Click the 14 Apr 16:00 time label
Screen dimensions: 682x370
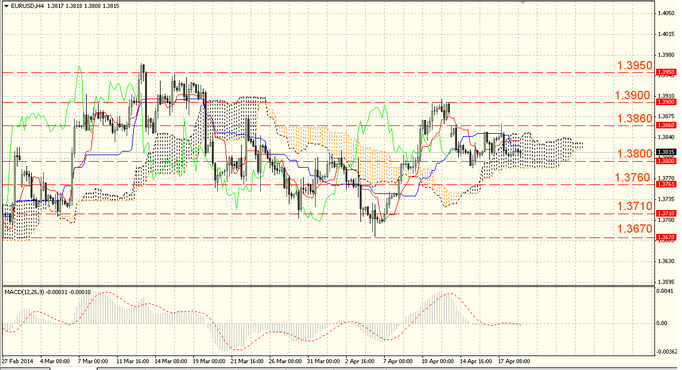[476, 361]
